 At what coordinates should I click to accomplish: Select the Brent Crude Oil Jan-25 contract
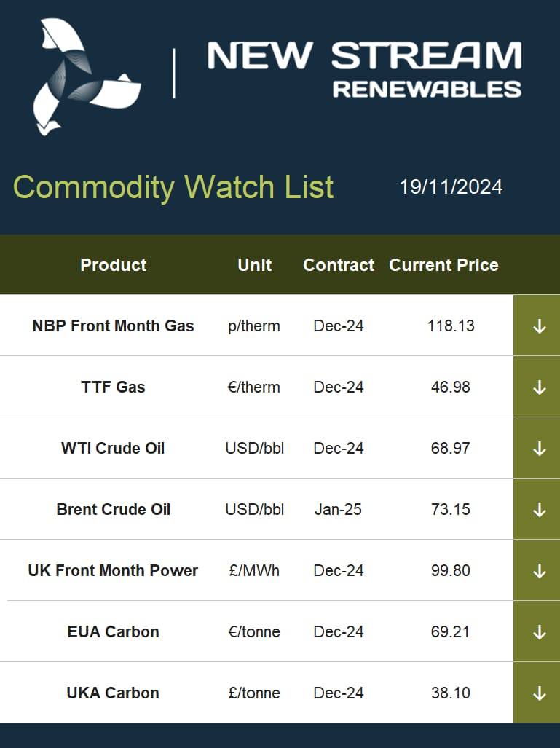point(338,510)
